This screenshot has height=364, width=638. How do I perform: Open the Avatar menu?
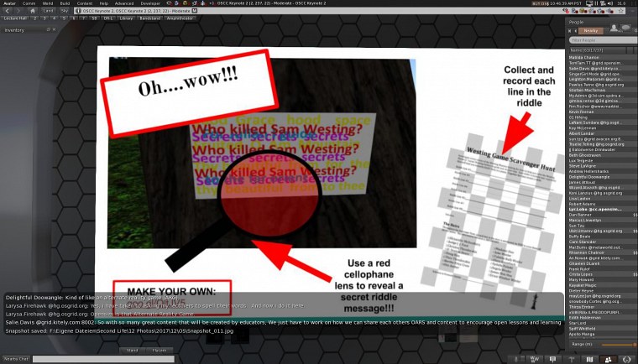[x=9, y=4]
